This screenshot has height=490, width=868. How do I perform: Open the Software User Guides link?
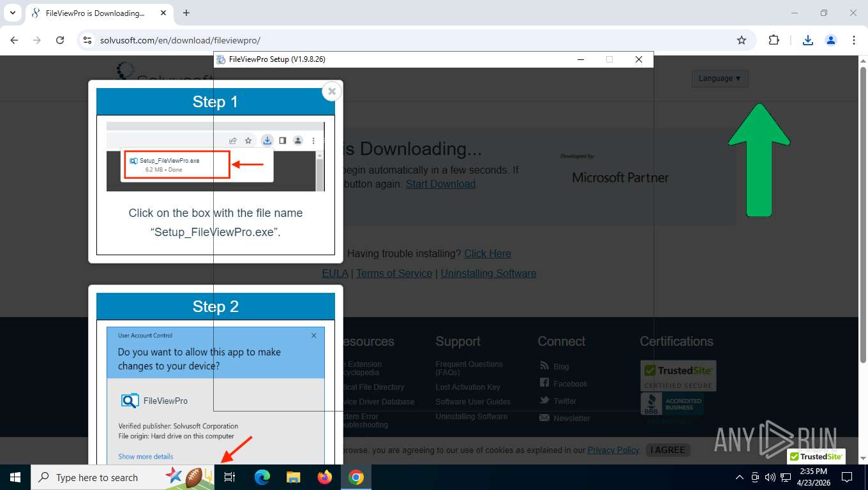point(473,402)
